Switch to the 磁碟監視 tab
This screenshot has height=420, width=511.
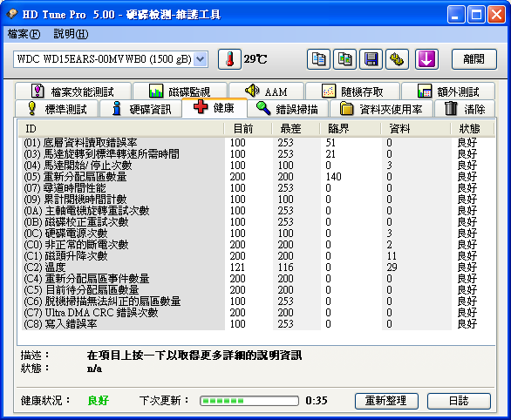180,91
